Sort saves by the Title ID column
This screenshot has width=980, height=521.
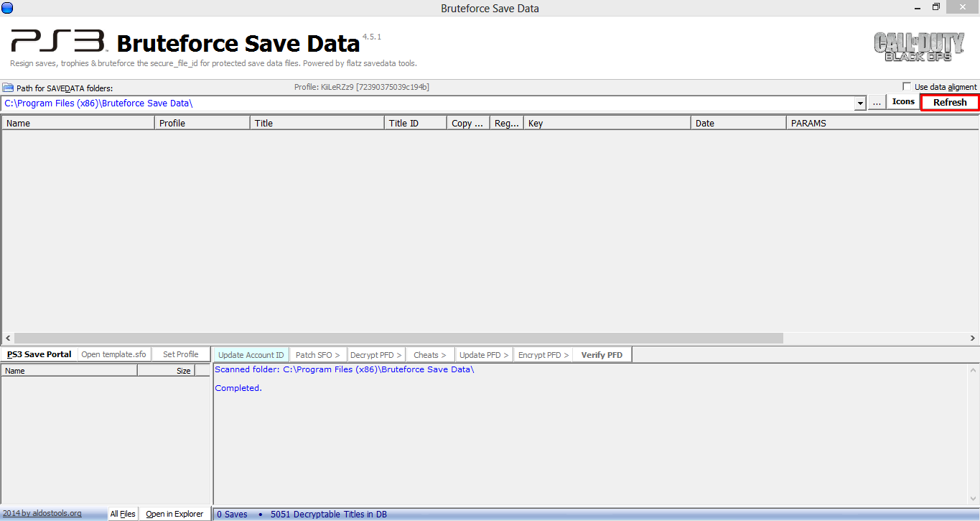tap(416, 123)
